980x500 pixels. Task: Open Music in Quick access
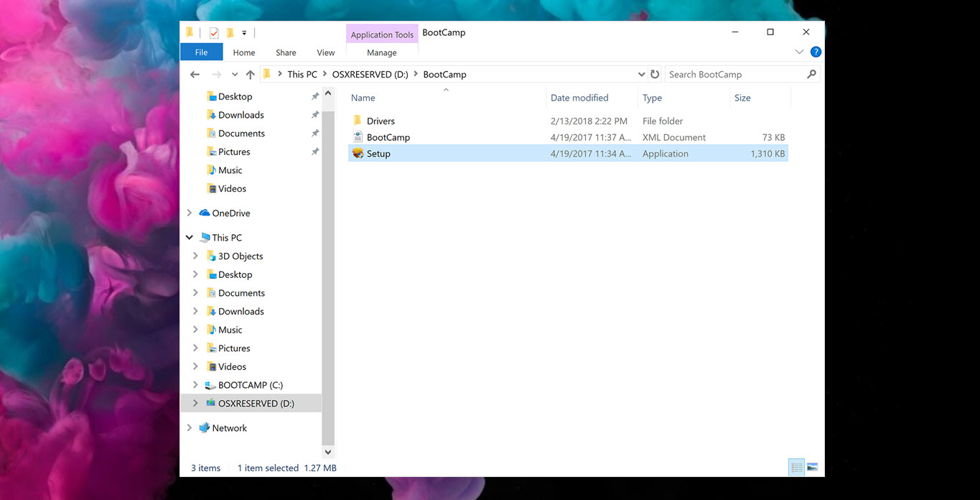230,170
